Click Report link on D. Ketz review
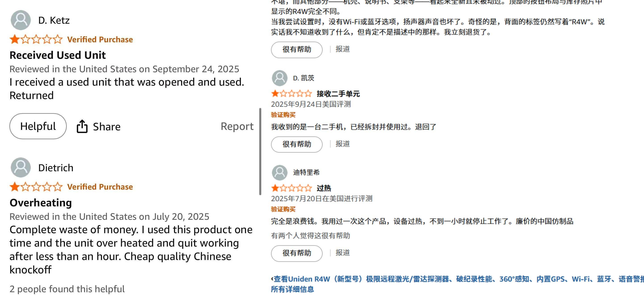This screenshot has height=296, width=644. tap(237, 126)
